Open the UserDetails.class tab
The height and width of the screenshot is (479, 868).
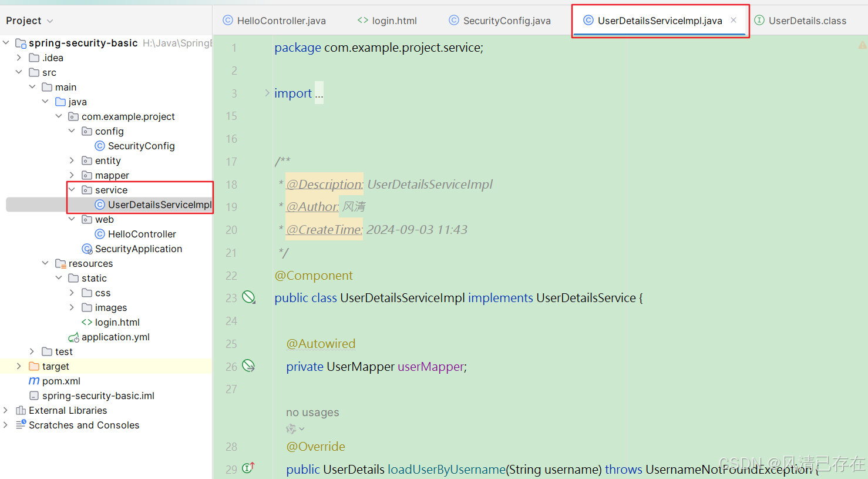pyautogui.click(x=800, y=21)
